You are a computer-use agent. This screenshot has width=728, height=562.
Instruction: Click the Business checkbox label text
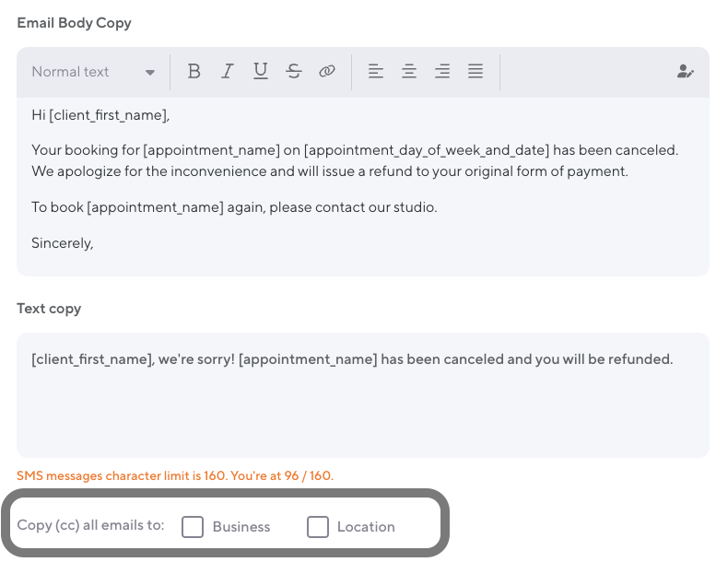point(241,527)
